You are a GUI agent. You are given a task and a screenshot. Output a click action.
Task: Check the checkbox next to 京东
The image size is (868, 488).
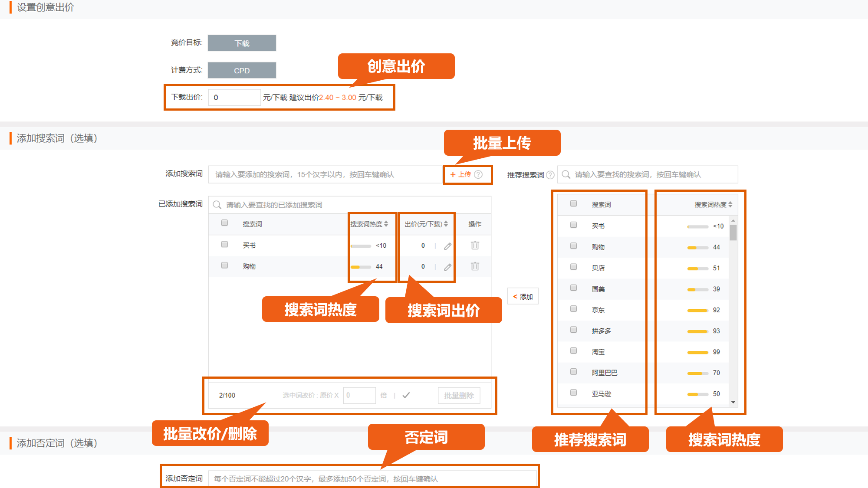[x=573, y=308]
